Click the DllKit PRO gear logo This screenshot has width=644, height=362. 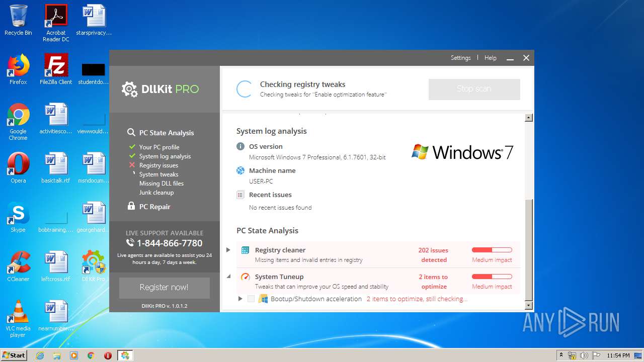[129, 89]
